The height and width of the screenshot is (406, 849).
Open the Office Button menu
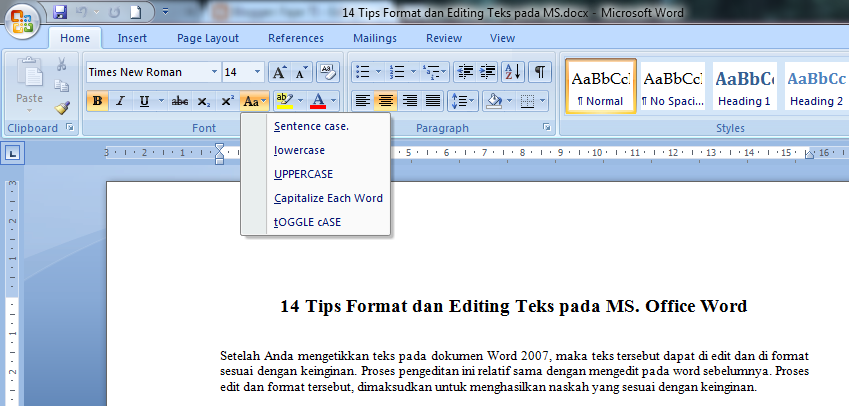tap(21, 21)
